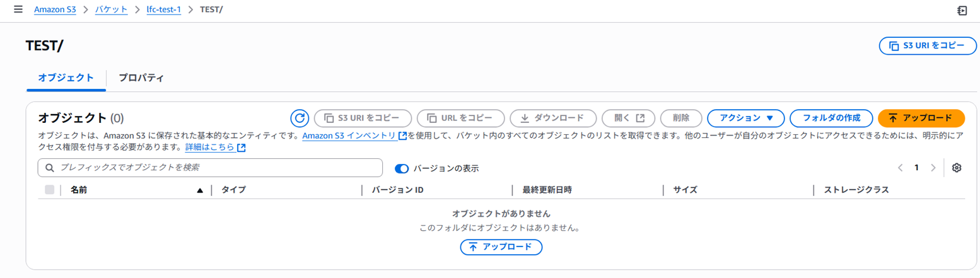
Task: Switch to the プロパティ tab
Action: pos(141,78)
